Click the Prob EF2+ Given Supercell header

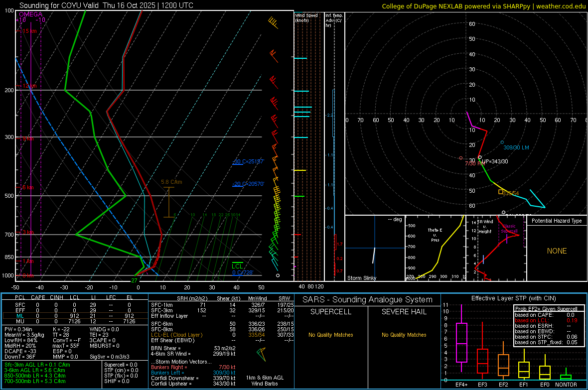tap(546, 309)
